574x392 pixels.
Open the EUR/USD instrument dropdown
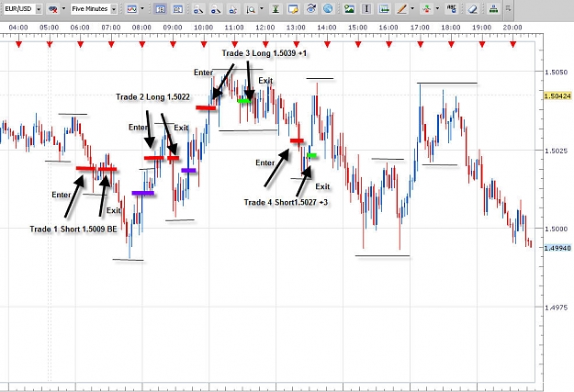click(39, 9)
